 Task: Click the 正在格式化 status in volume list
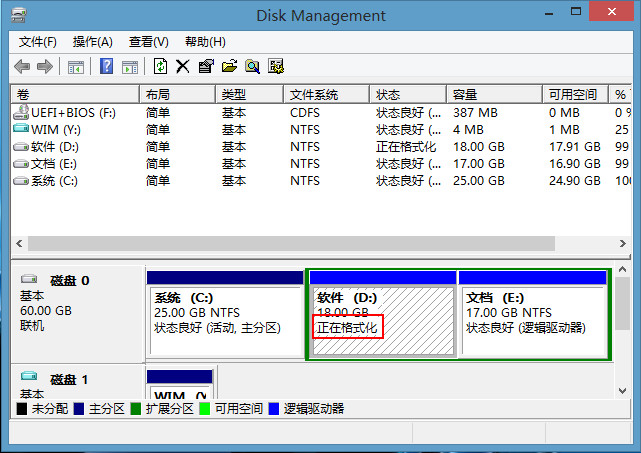[406, 147]
